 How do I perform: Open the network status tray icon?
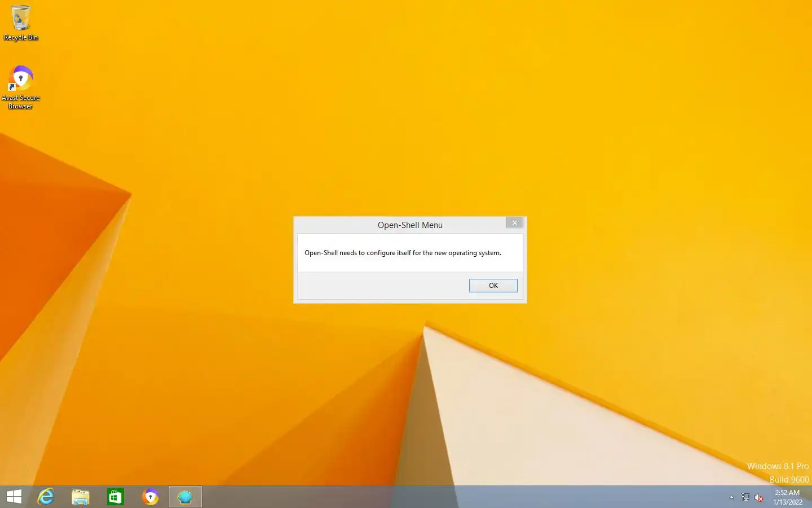(x=745, y=497)
